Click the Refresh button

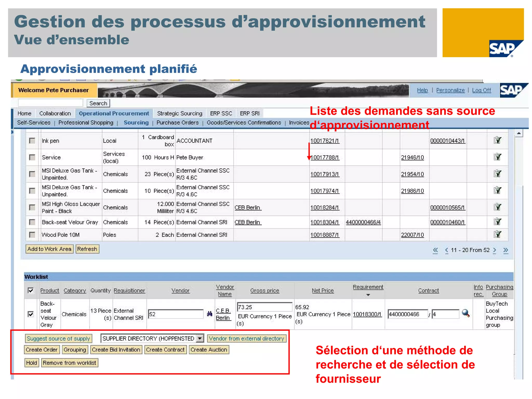[87, 249]
